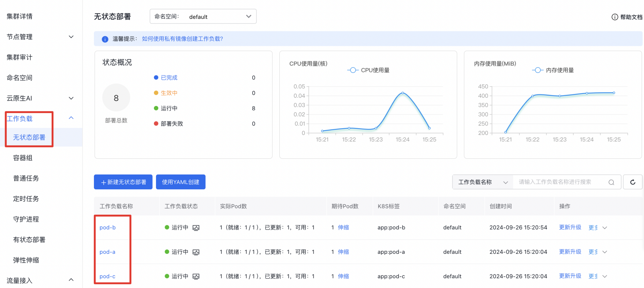Screen dimensions: 644x288
Task: Select 无状态部署 in sidebar
Action: point(29,137)
